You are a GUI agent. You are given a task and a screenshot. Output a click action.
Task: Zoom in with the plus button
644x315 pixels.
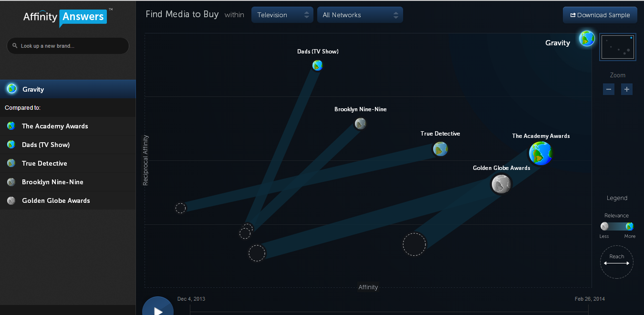627,89
